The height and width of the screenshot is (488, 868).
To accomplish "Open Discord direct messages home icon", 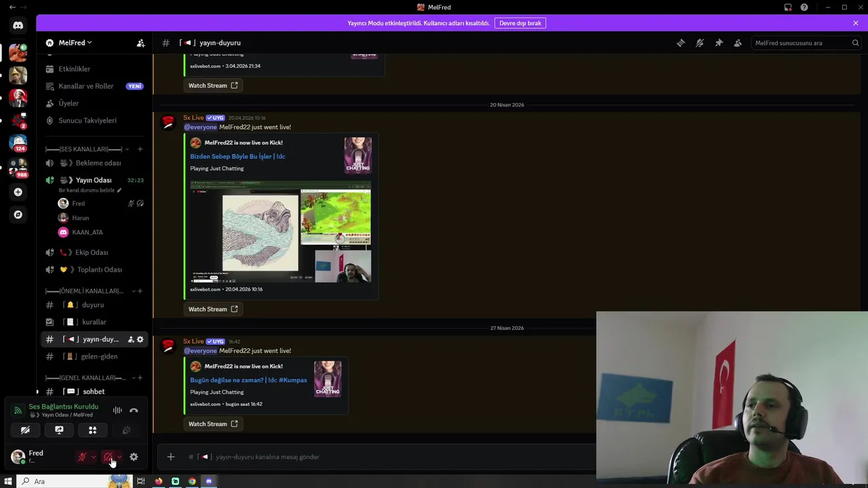I will (x=18, y=26).
